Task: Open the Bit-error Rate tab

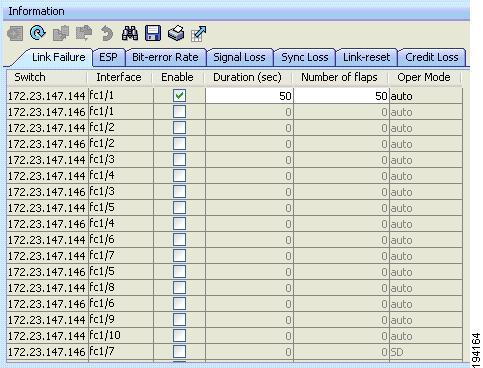Action: click(x=165, y=57)
